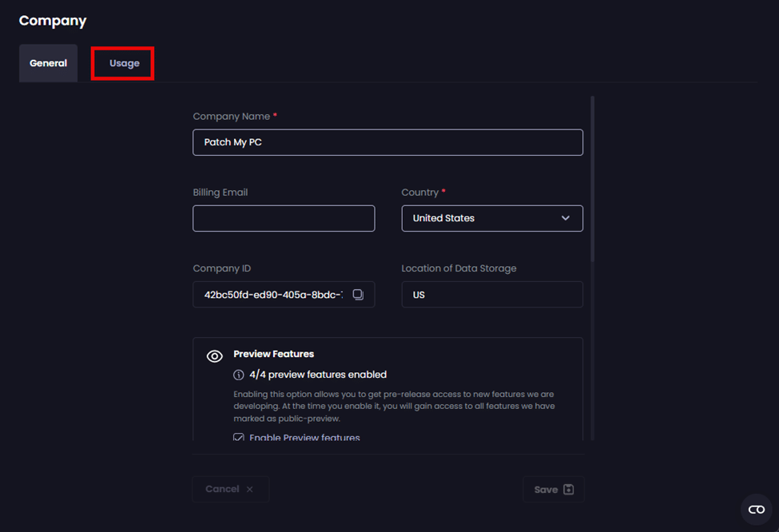
Task: Focus the empty Billing Email input
Action: tap(284, 218)
